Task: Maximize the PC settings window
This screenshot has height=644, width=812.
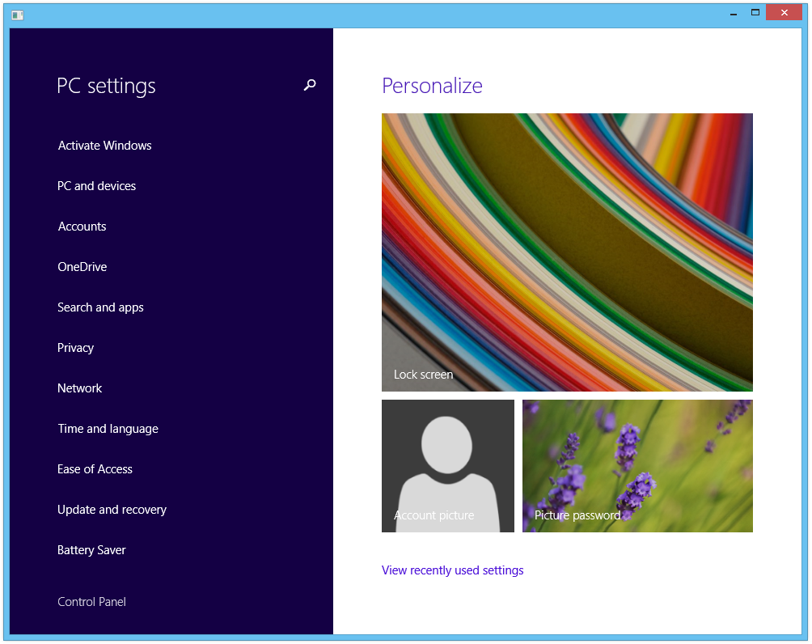Action: coord(755,13)
